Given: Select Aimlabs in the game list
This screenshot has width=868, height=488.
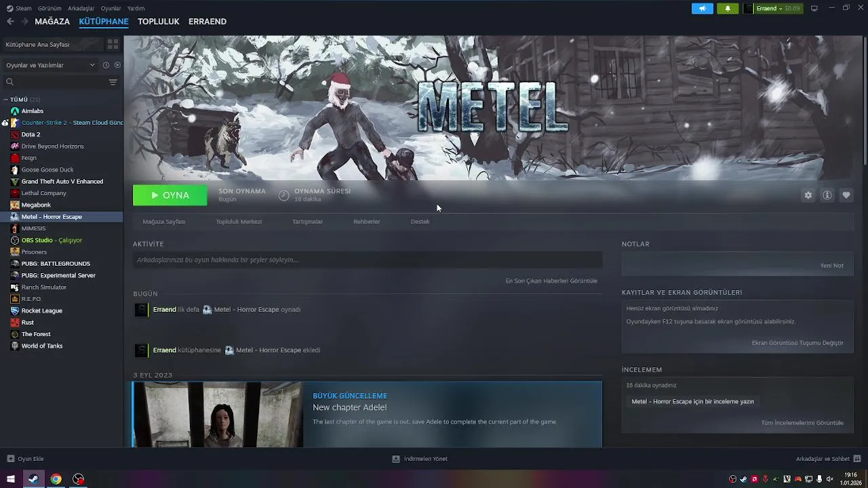Looking at the screenshot, I should tap(32, 111).
